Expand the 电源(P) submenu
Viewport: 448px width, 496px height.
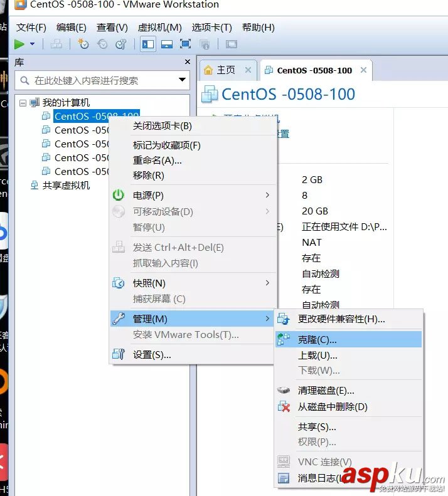[193, 195]
